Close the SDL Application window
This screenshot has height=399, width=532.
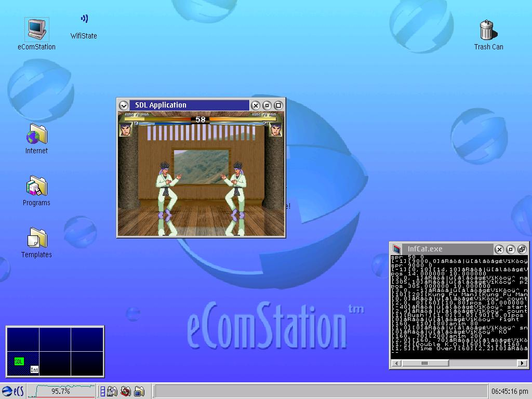click(256, 105)
